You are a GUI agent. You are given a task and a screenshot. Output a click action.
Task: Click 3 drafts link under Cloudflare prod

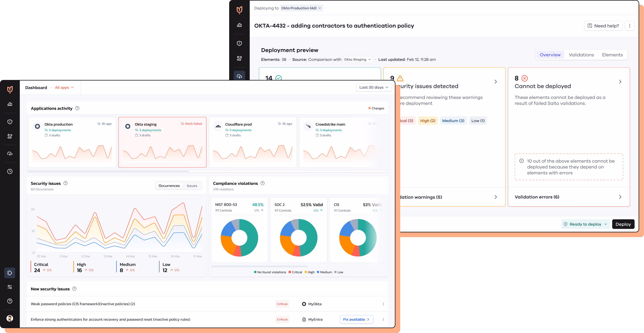tap(233, 135)
